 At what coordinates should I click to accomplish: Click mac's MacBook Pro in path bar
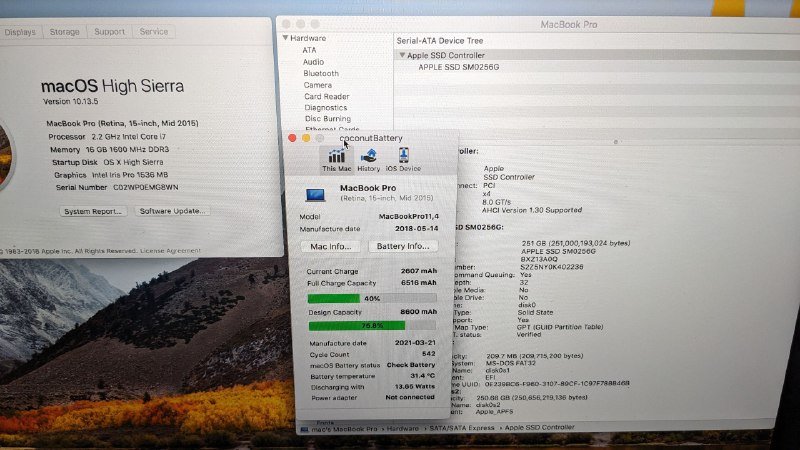click(x=344, y=429)
